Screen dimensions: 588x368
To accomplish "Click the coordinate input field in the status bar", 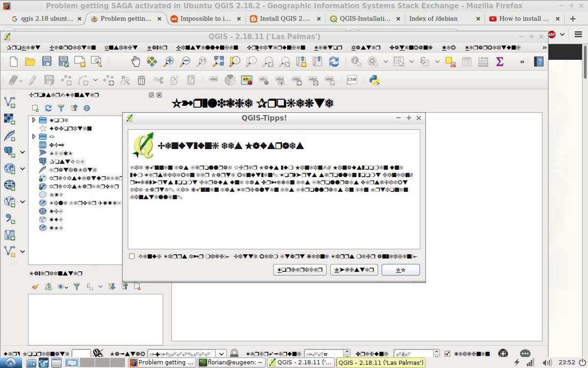I will 80,353.
